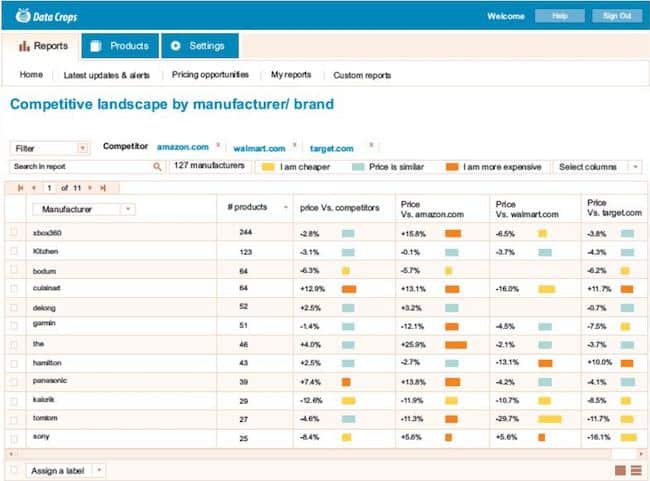Open the Assign a label dropdown
This screenshot has height=481, width=650.
click(65, 470)
